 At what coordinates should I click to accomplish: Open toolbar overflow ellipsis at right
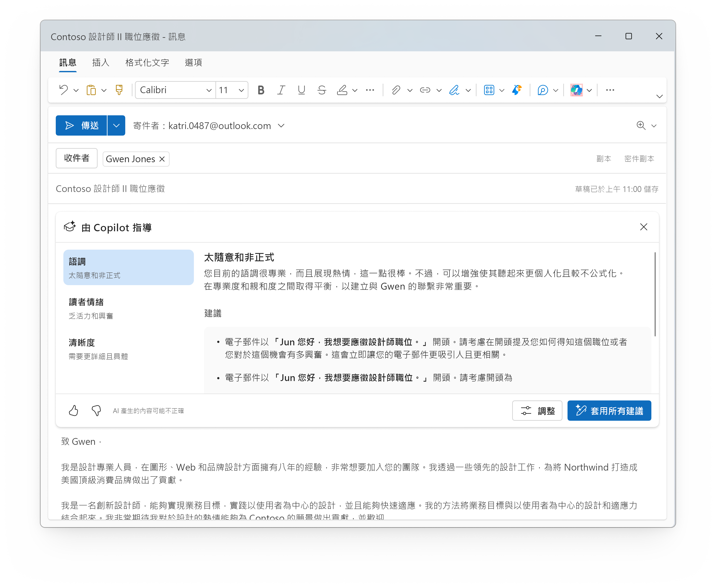610,90
